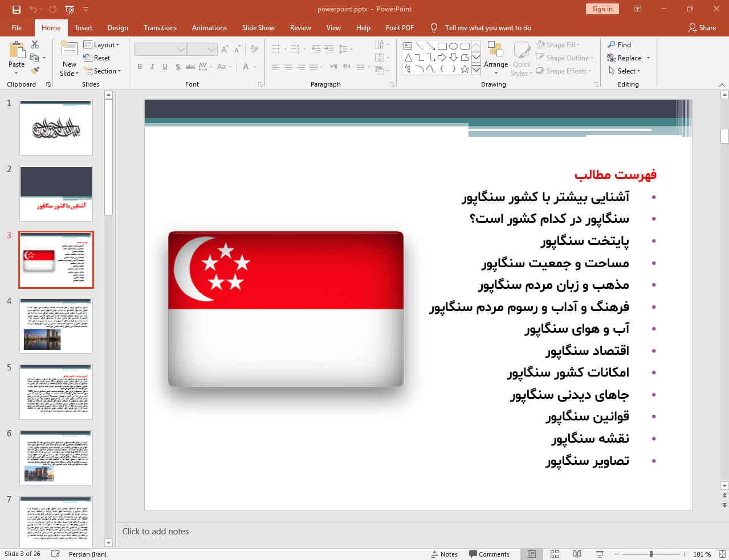This screenshot has width=729, height=560.
Task: Open Reading View from status bar
Action: (x=577, y=554)
